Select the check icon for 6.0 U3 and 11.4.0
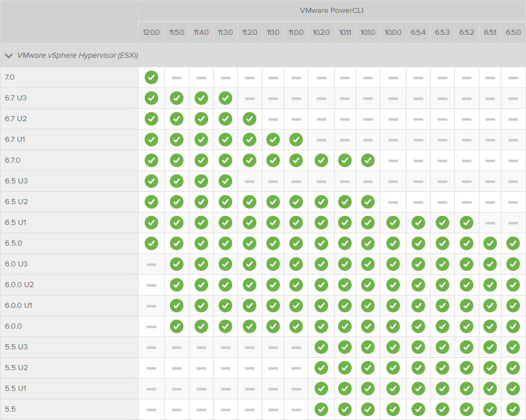The height and width of the screenshot is (420, 526). pyautogui.click(x=201, y=264)
